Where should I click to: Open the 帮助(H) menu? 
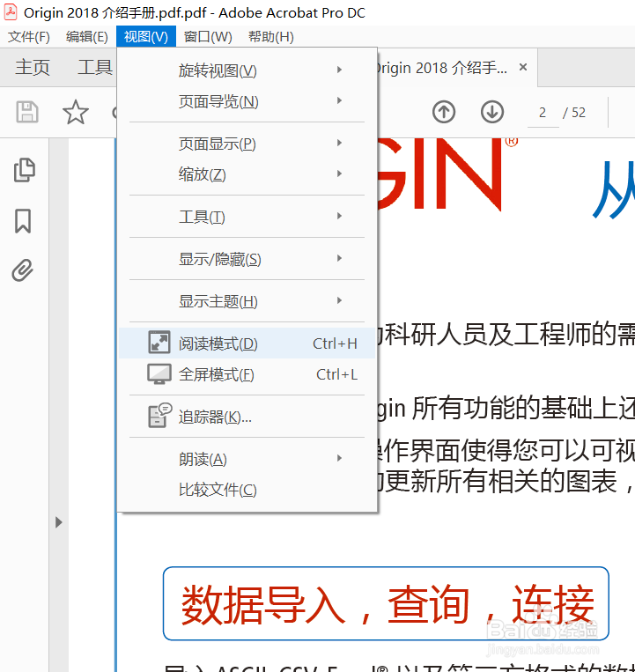(270, 37)
